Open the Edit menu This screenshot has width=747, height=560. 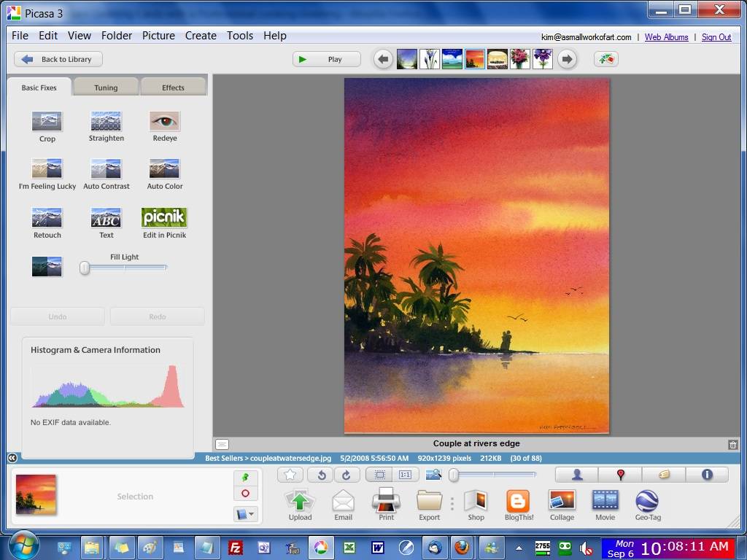[x=48, y=36]
